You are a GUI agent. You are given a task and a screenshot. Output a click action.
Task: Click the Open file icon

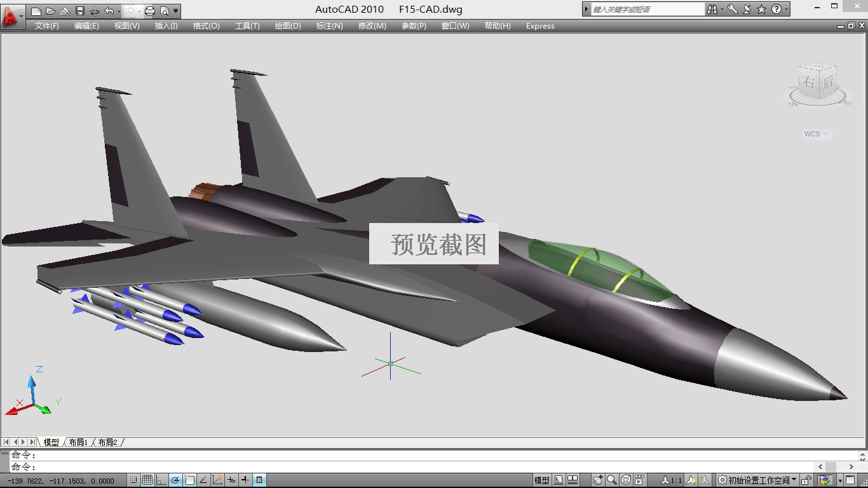pyautogui.click(x=50, y=11)
